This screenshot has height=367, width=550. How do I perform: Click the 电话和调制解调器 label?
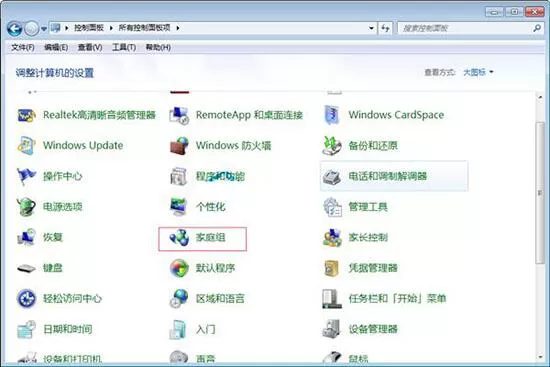click(388, 176)
